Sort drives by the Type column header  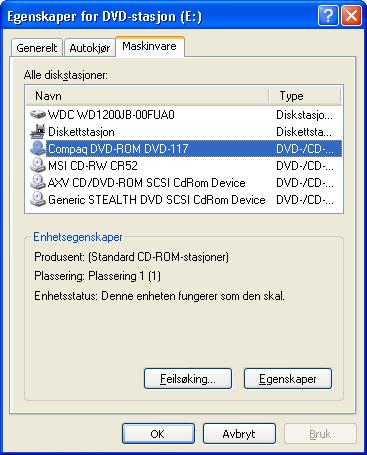pos(305,96)
